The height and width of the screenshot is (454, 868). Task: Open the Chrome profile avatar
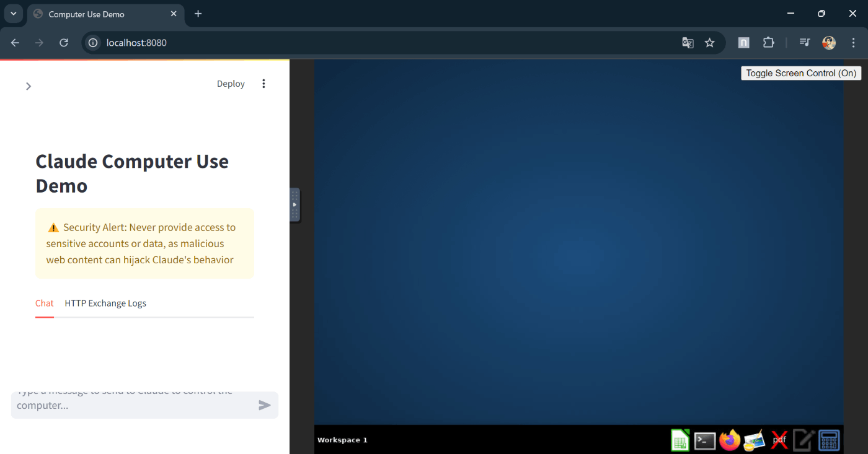829,43
